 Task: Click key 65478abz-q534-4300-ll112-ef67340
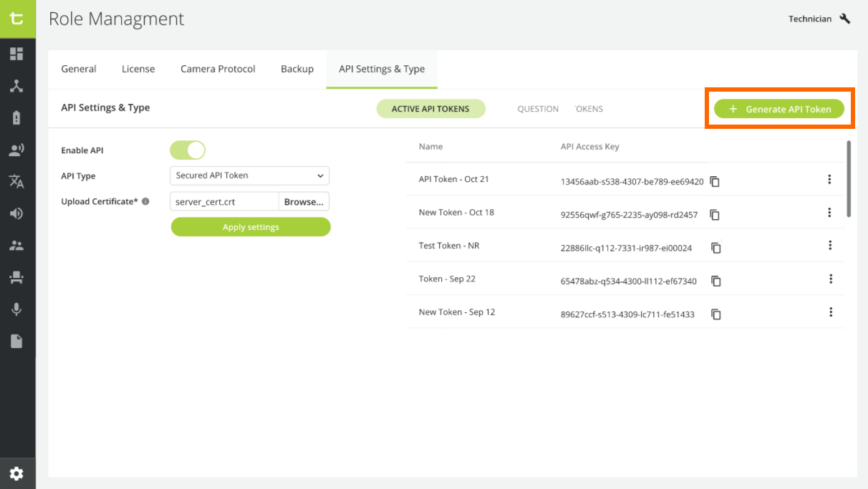pos(629,281)
